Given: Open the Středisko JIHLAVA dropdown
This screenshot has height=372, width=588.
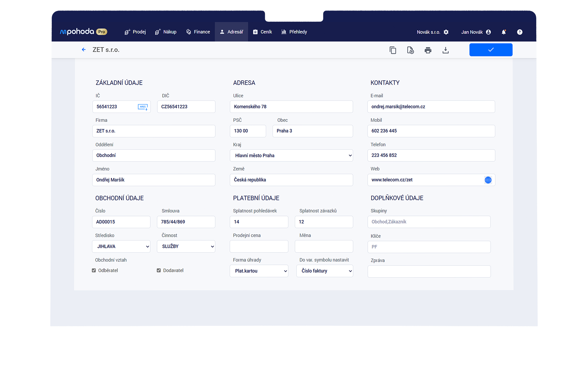Looking at the screenshot, I should [121, 246].
